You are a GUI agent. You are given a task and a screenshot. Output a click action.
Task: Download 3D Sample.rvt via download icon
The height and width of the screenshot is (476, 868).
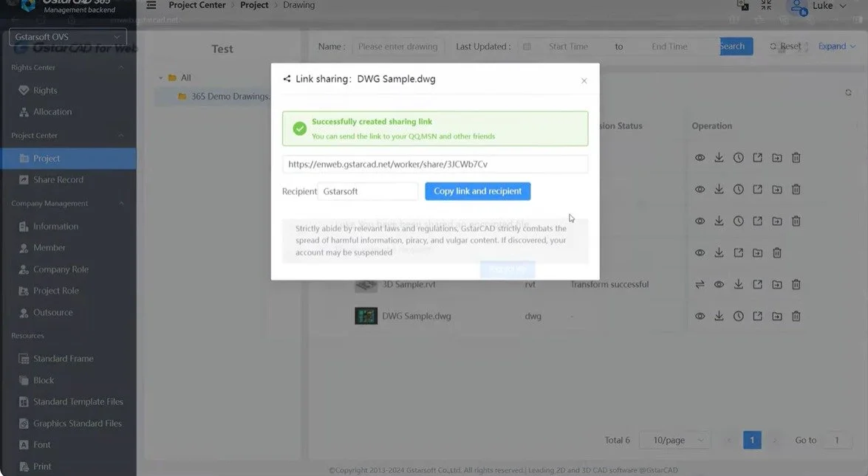click(738, 284)
